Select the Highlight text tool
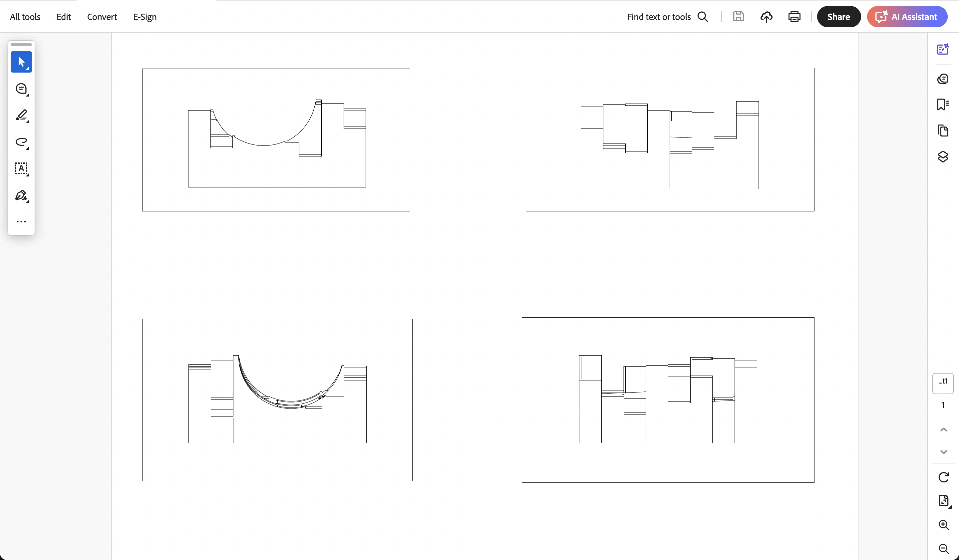Screen dimensions: 959x560 (x=21, y=115)
